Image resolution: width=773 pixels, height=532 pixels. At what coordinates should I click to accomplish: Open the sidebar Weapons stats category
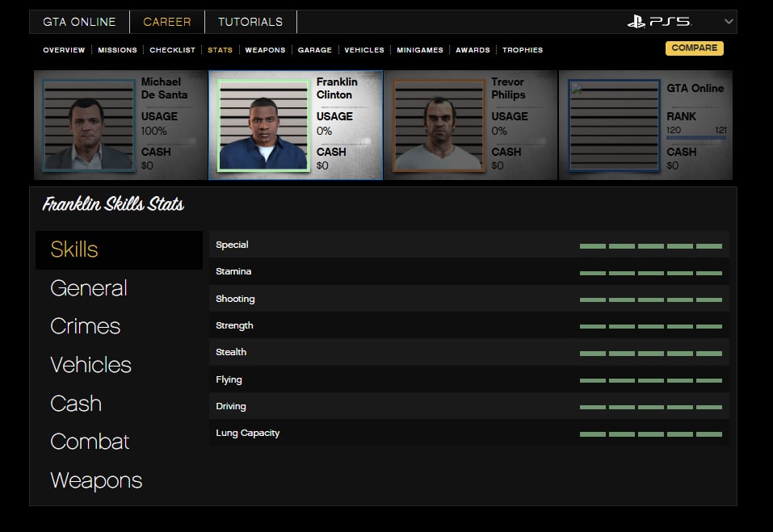[x=96, y=480]
